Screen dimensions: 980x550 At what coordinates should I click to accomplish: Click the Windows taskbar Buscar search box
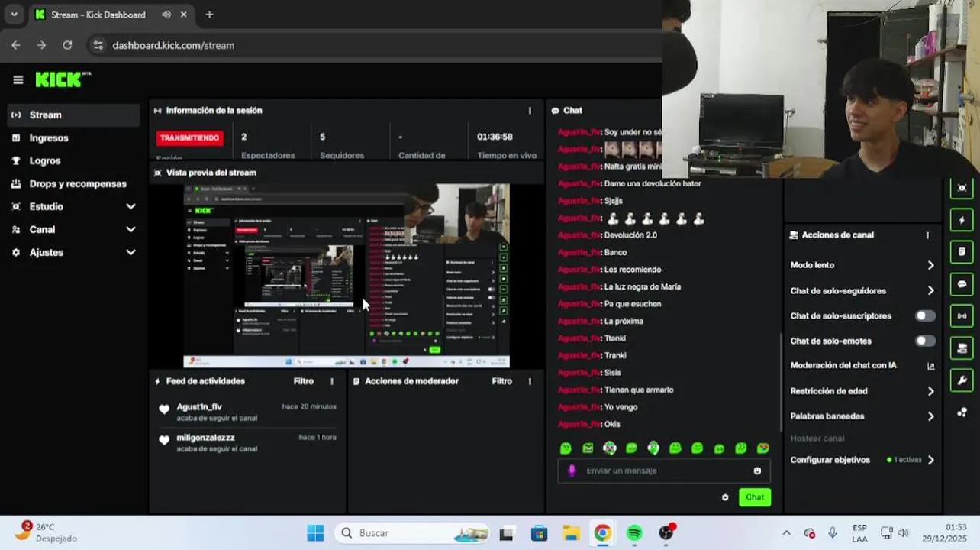point(411,533)
